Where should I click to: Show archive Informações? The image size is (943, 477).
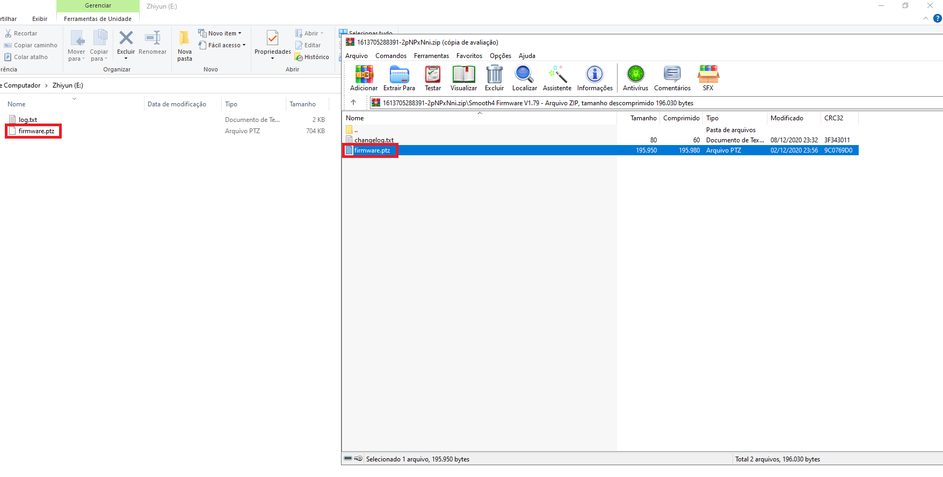[x=595, y=78]
